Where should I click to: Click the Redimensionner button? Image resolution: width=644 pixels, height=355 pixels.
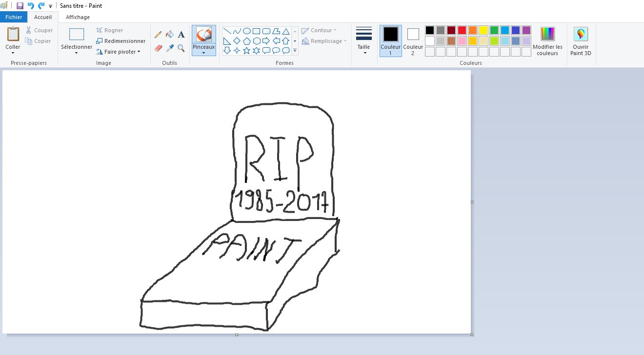(121, 41)
